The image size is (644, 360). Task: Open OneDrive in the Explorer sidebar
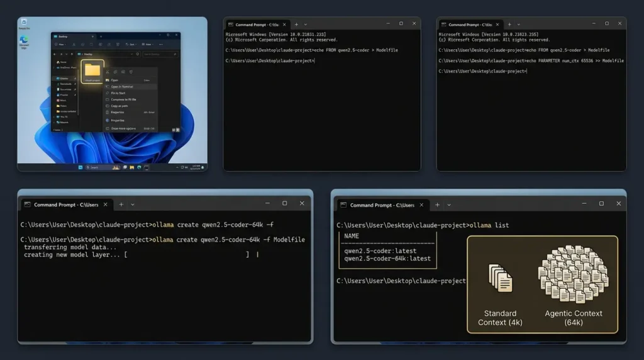[65, 68]
